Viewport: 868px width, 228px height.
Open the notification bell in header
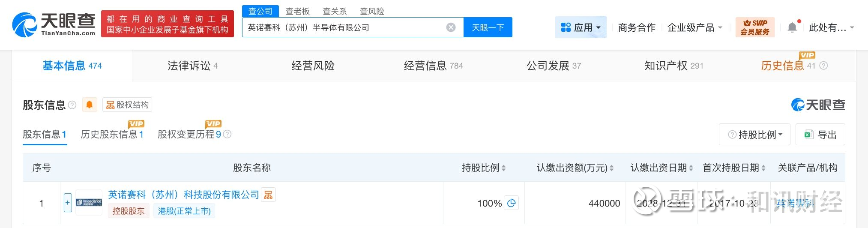pyautogui.click(x=793, y=27)
